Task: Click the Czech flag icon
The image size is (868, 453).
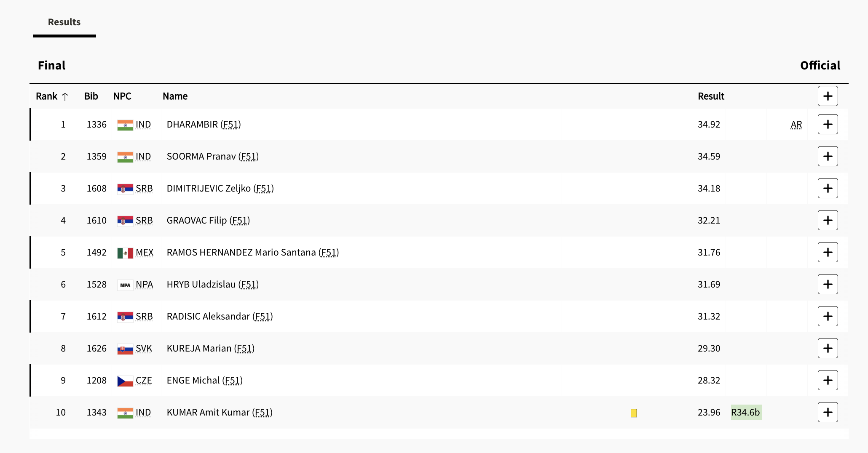Action: 125,381
